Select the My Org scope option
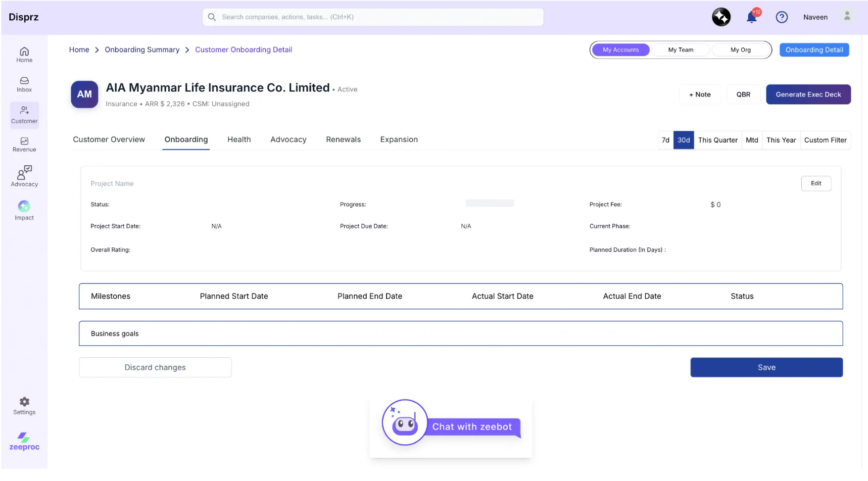This screenshot has width=868, height=481. [740, 49]
